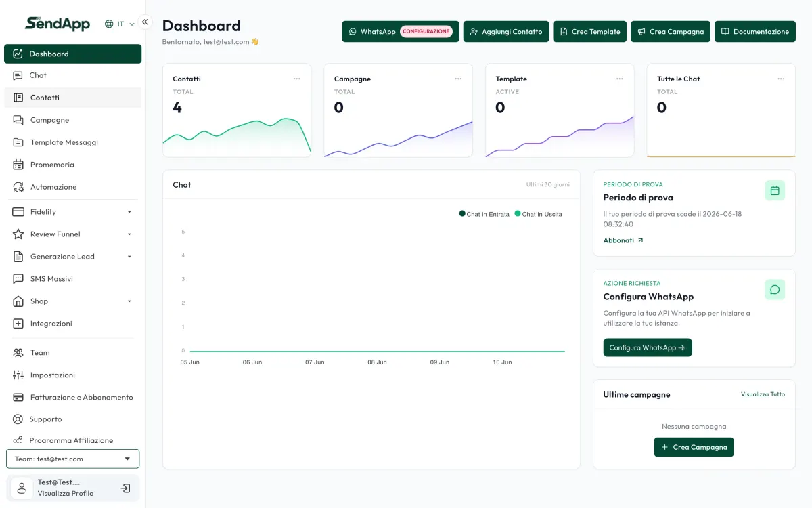Click the logout icon beside Visualizza Profilo

point(126,488)
